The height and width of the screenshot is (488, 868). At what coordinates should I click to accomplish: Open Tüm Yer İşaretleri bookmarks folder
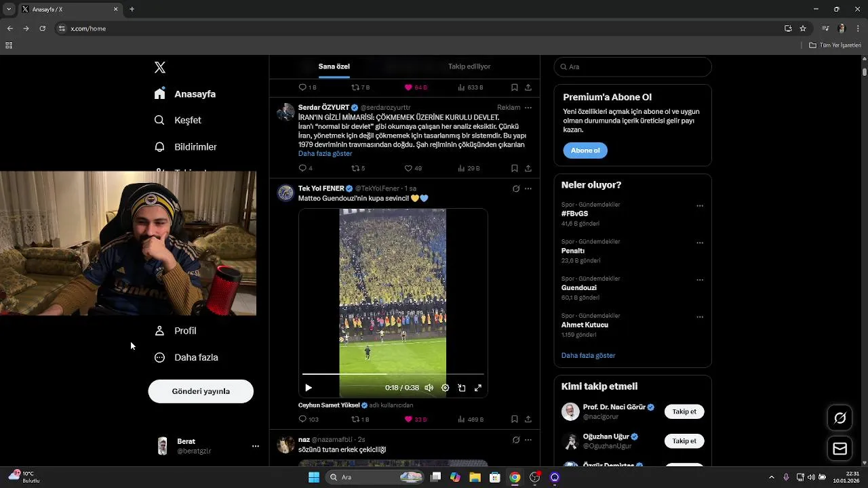tap(835, 45)
